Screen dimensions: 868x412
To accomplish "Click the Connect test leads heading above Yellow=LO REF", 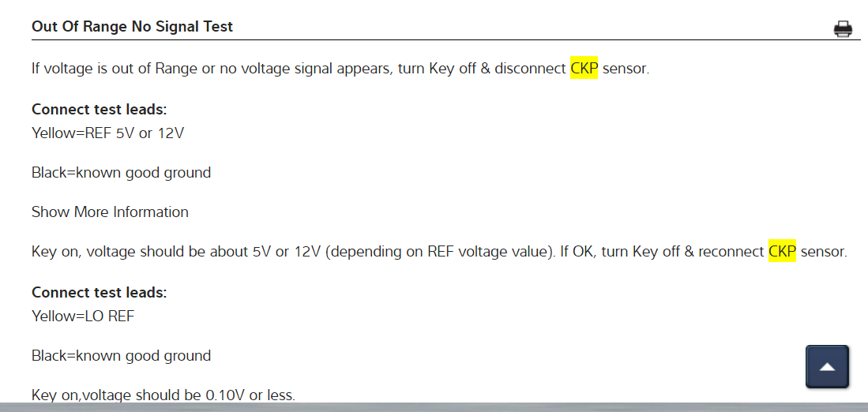I will tap(99, 293).
